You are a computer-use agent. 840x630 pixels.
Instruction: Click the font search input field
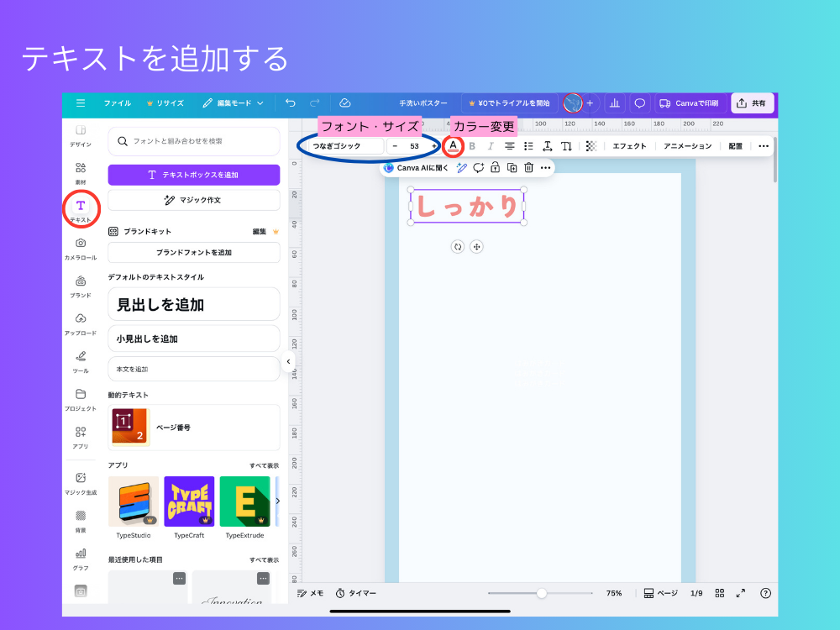pos(193,142)
